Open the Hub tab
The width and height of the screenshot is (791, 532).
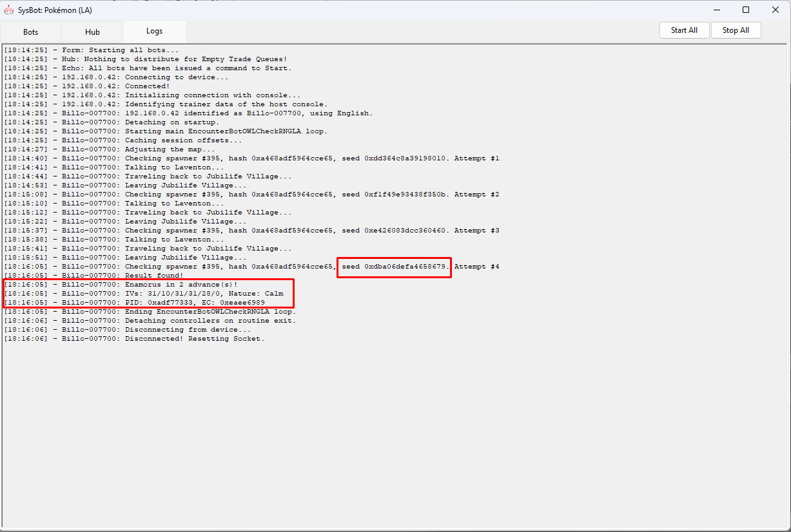(x=92, y=32)
